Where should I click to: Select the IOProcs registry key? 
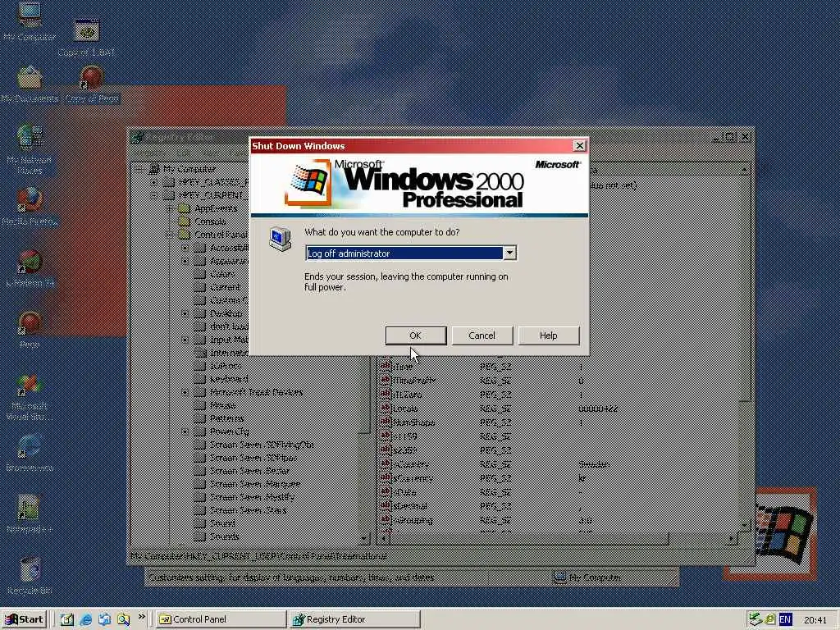(x=226, y=366)
